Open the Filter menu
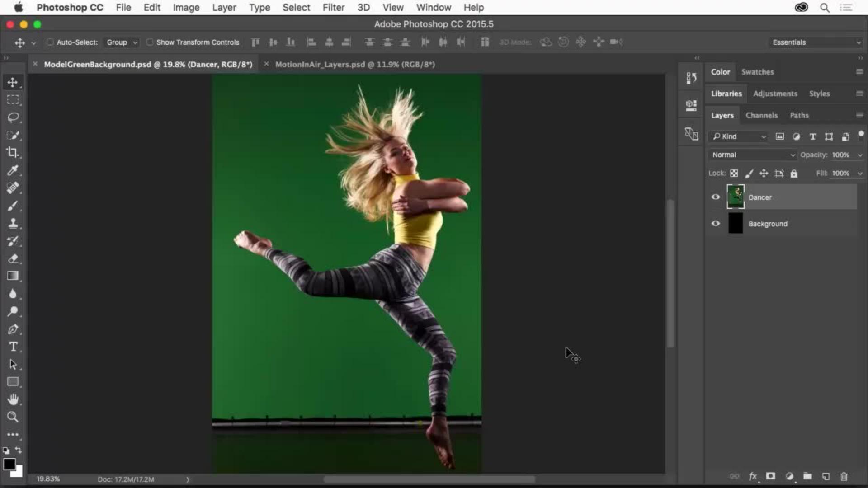The image size is (868, 488). (333, 7)
